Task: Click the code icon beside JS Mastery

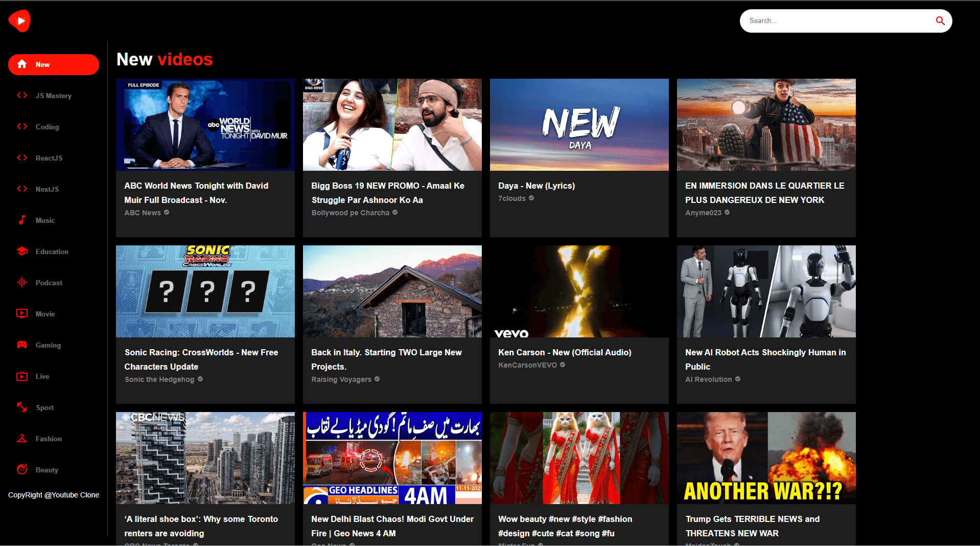Action: [22, 96]
